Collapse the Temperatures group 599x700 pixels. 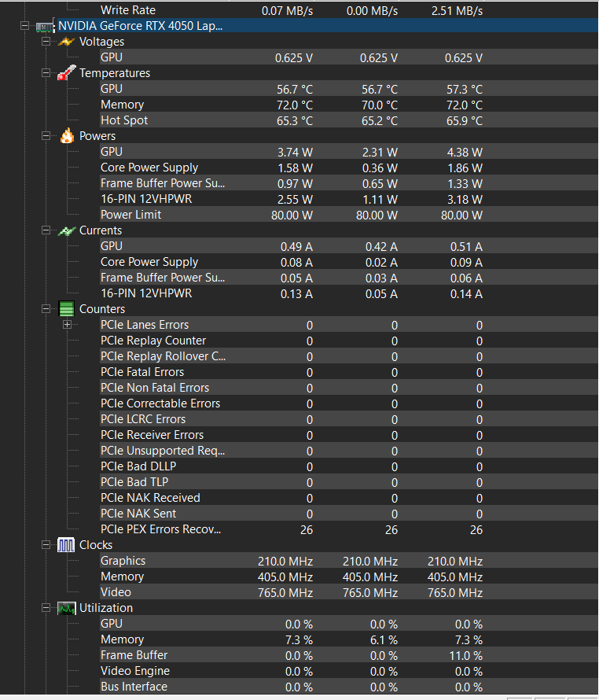point(46,73)
